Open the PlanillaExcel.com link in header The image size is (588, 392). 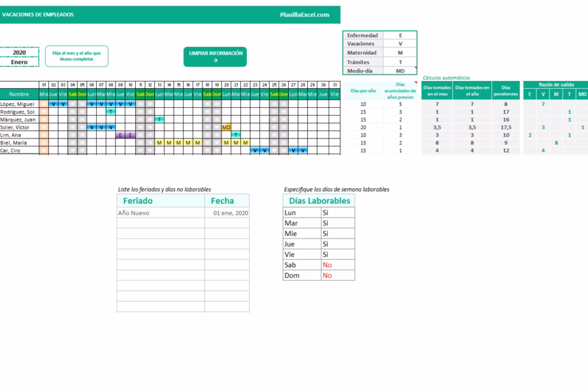tap(304, 14)
